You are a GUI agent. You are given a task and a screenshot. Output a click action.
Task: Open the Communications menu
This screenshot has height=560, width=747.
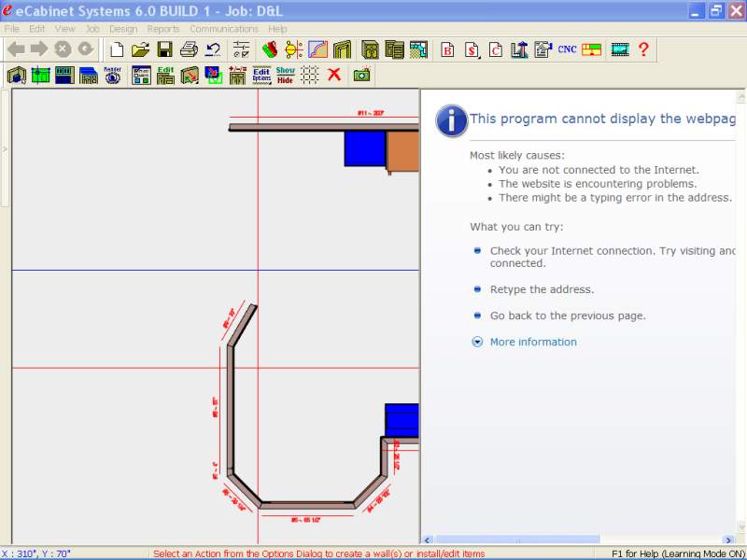click(x=224, y=29)
